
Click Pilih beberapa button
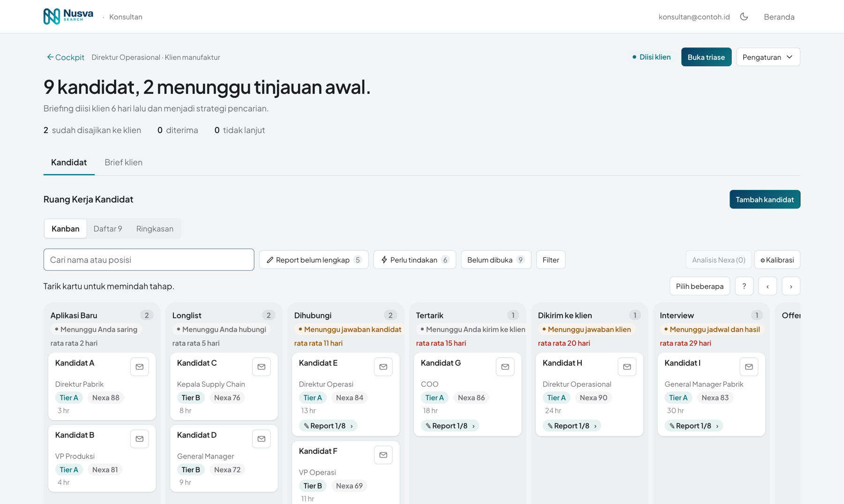pos(700,286)
